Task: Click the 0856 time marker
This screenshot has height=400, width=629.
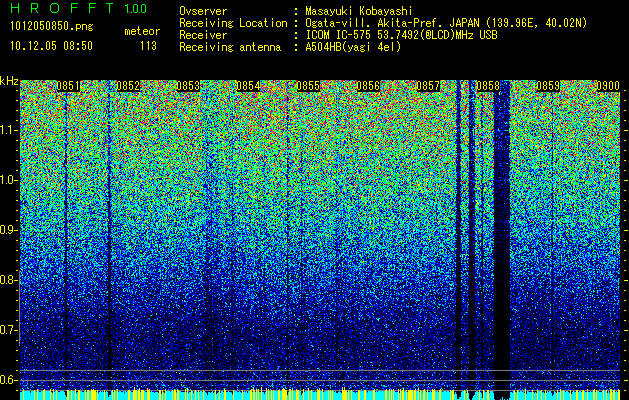Action: pos(368,86)
